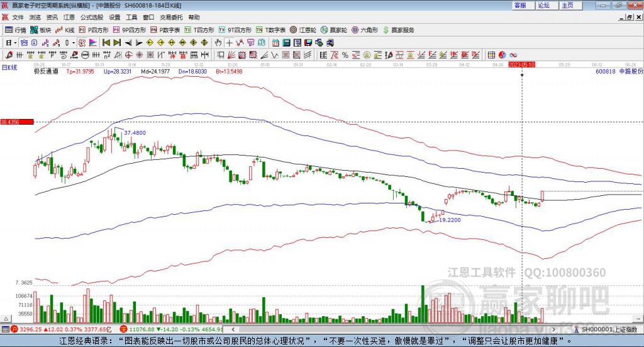Click the infinity symbol icon
The width and height of the screenshot is (644, 347).
[513, 55]
